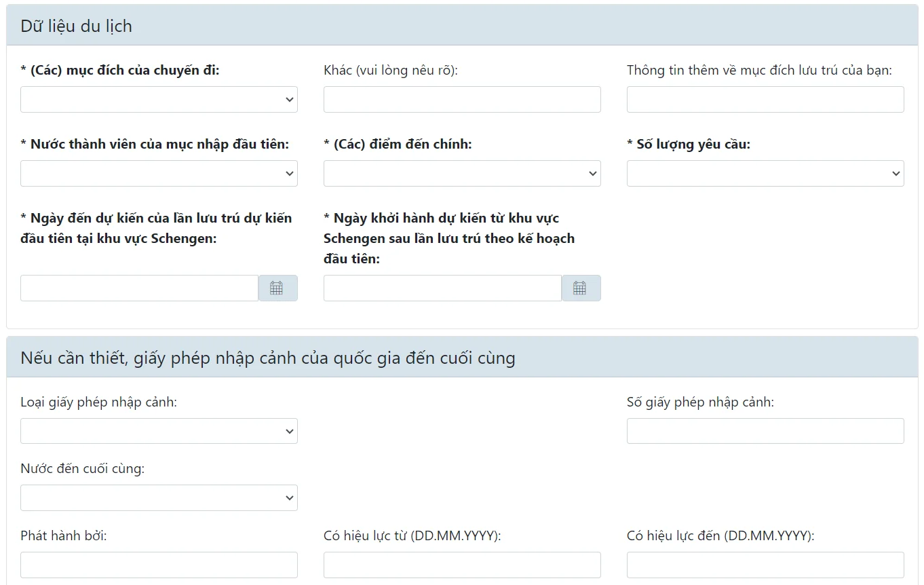The image size is (924, 585).
Task: Focus the 'Khác (vui lòng nêu rõ)' field
Action: (x=462, y=99)
